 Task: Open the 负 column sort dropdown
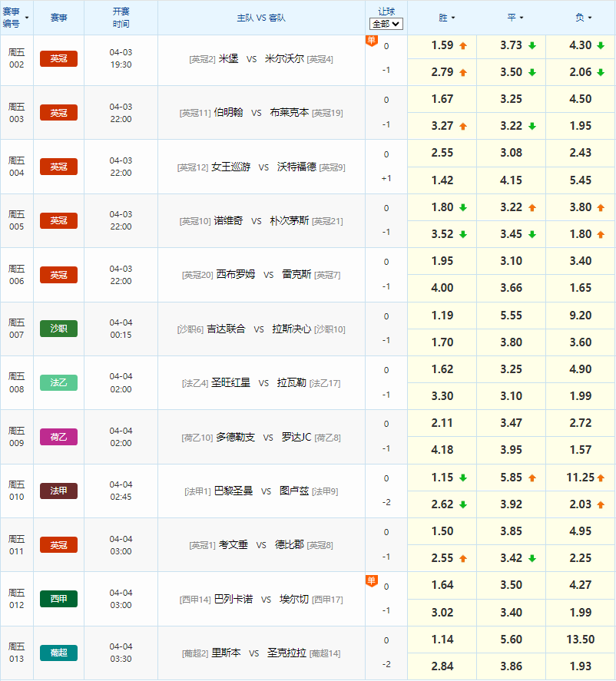583,17
